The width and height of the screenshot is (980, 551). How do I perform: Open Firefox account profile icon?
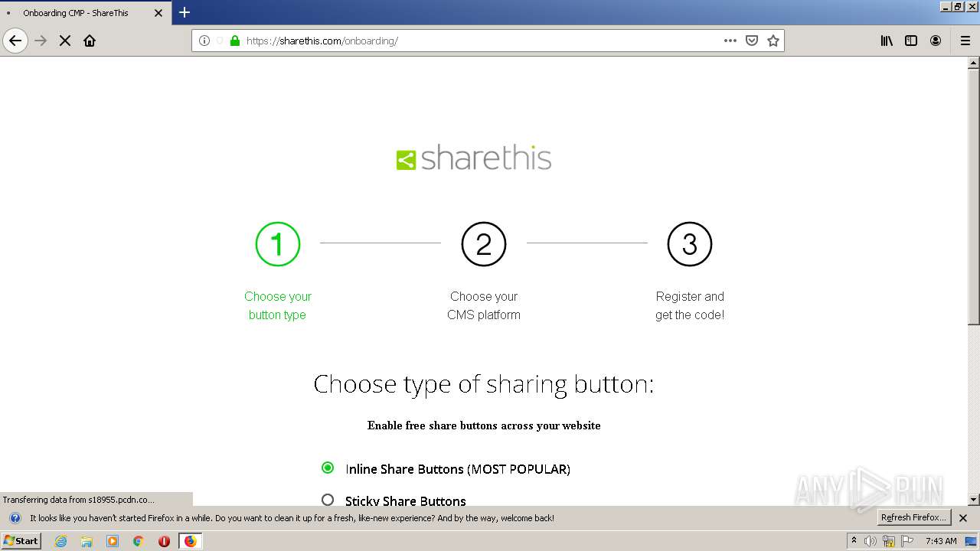click(x=936, y=41)
